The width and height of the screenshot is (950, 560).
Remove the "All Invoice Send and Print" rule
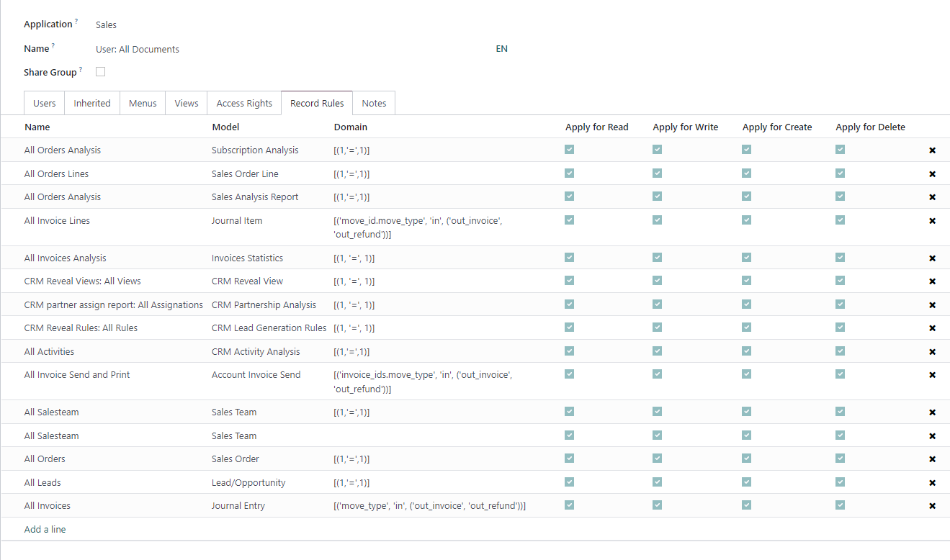(932, 374)
